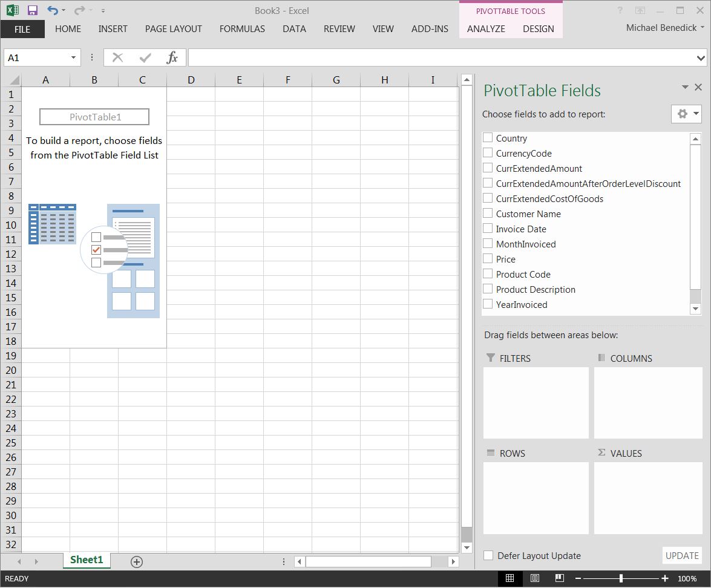Viewport: 711px width, 588px height.
Task: Tick the Customer Name field checkbox
Action: pyautogui.click(x=488, y=214)
